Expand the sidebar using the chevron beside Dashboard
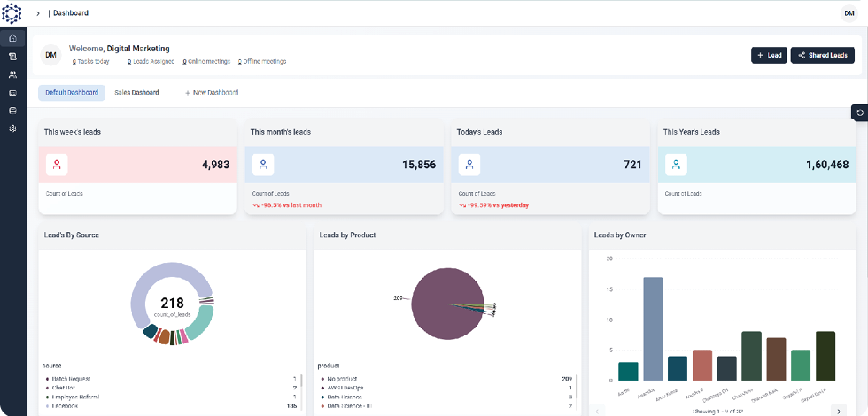 [x=38, y=13]
